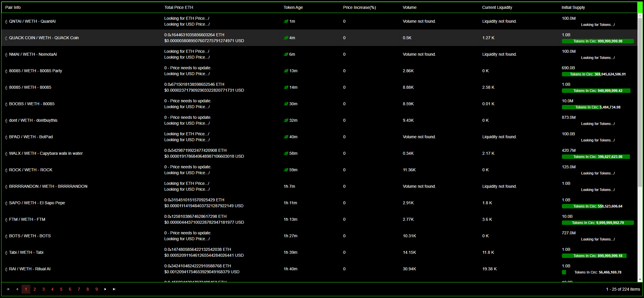Open Tabi / WETH - Tabi pair
644x298 pixels.
[x=26, y=252]
